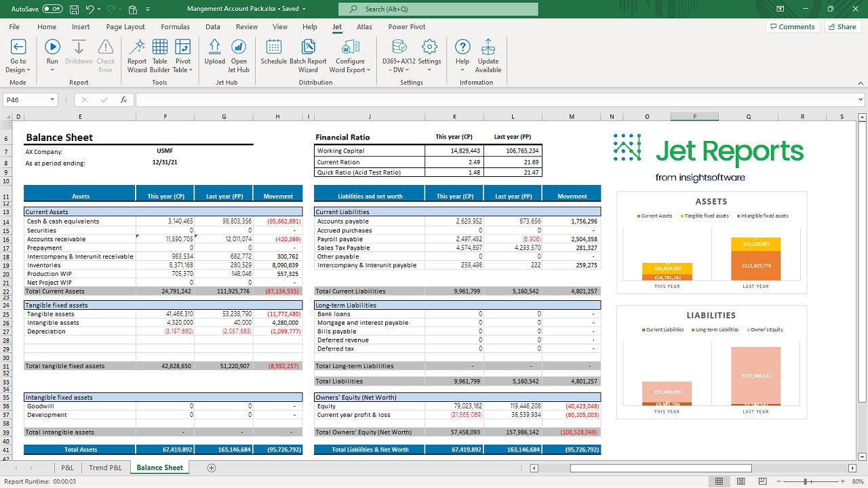Toggle AutoSave switch

(x=52, y=9)
